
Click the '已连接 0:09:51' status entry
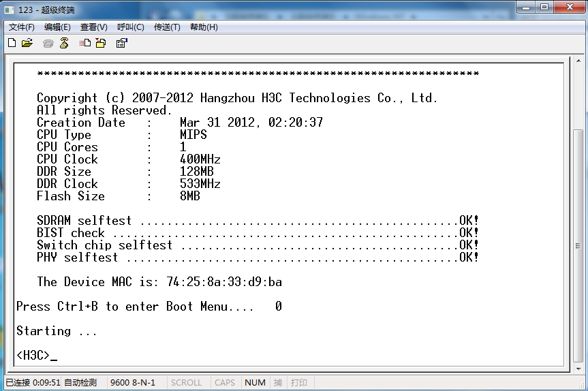33,382
